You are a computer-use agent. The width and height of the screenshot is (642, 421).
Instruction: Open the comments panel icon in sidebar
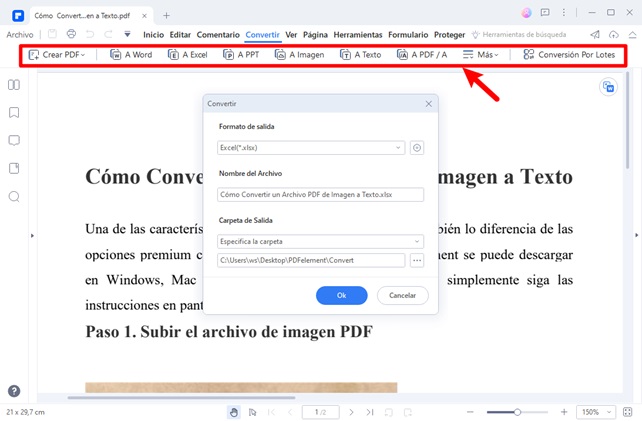coord(14,140)
